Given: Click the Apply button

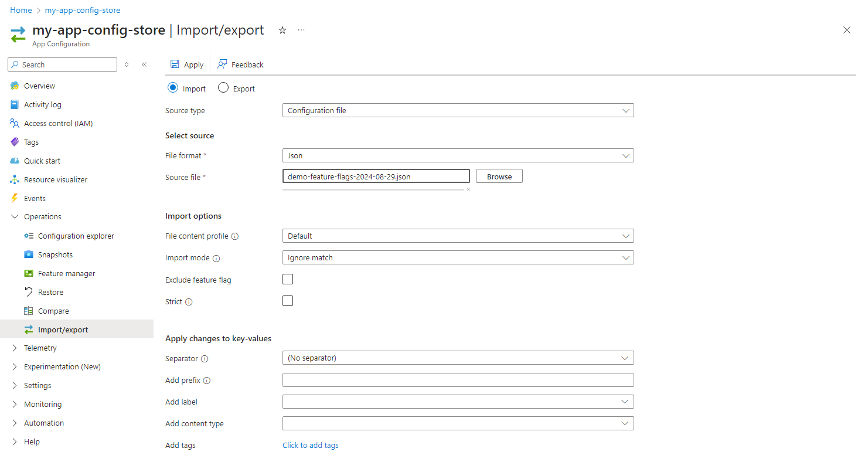Looking at the screenshot, I should (x=186, y=64).
